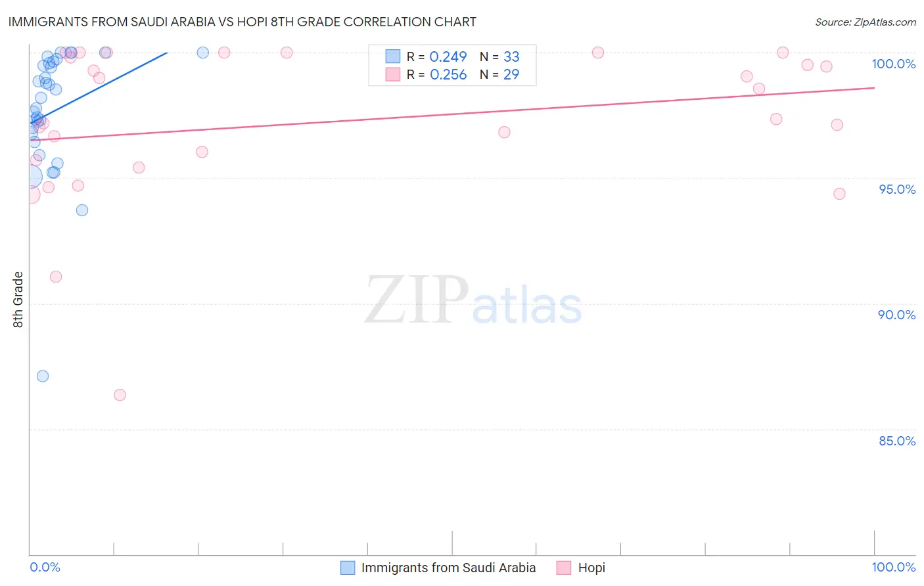Click the Hopi legend label
The width and height of the screenshot is (924, 586).
point(591,568)
